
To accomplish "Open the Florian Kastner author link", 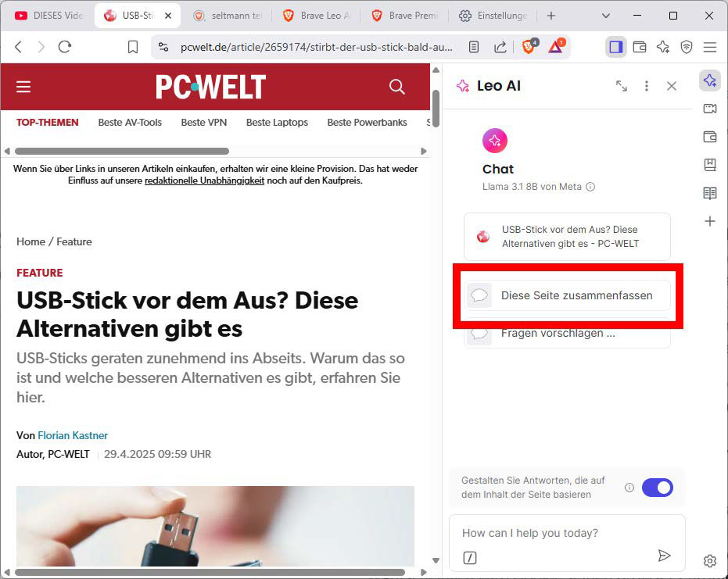I will (x=73, y=435).
